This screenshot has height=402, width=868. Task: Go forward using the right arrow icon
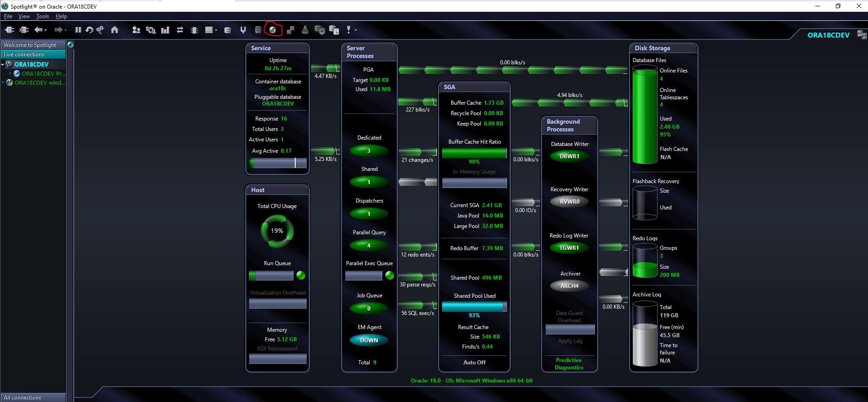point(58,30)
